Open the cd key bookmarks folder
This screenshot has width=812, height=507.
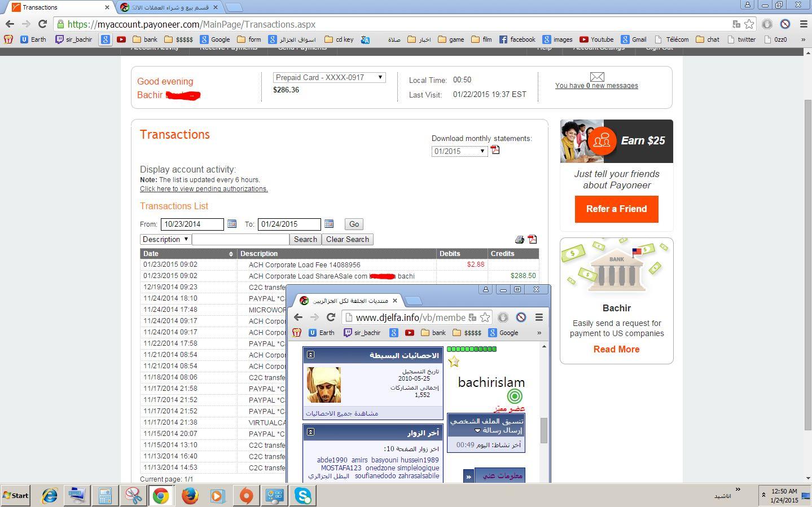point(339,39)
